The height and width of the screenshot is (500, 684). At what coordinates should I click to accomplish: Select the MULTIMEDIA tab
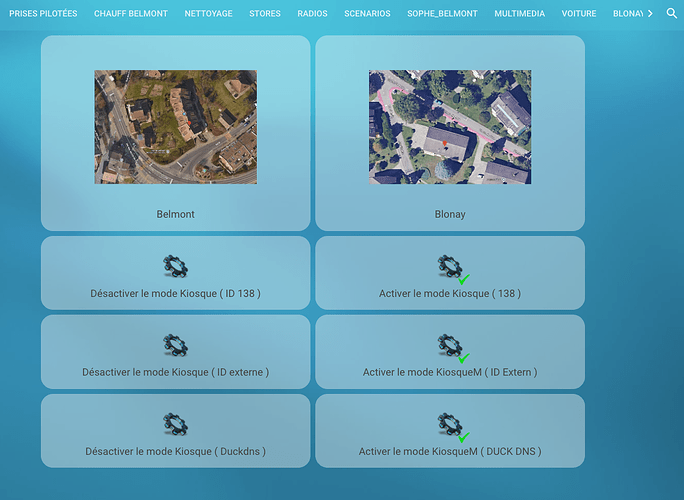pyautogui.click(x=520, y=14)
